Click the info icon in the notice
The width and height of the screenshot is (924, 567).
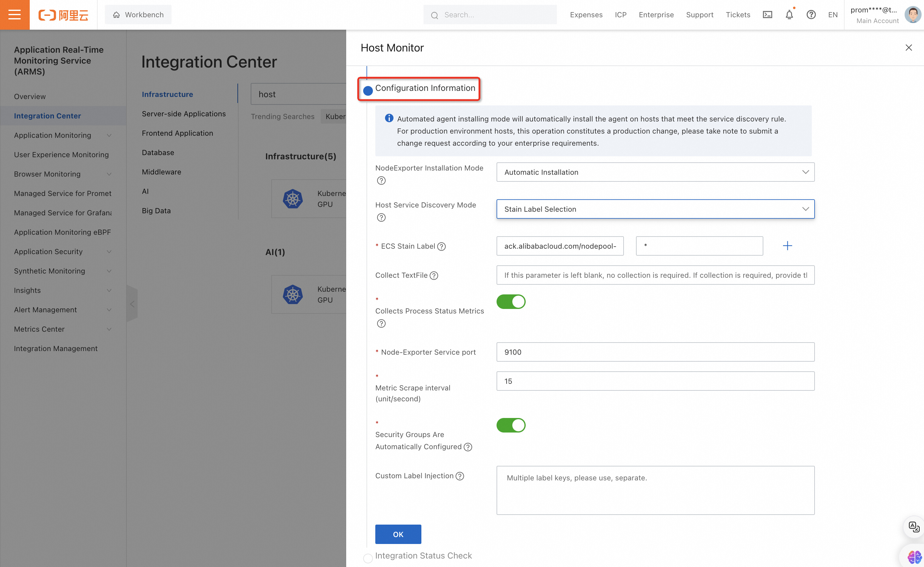coord(389,118)
